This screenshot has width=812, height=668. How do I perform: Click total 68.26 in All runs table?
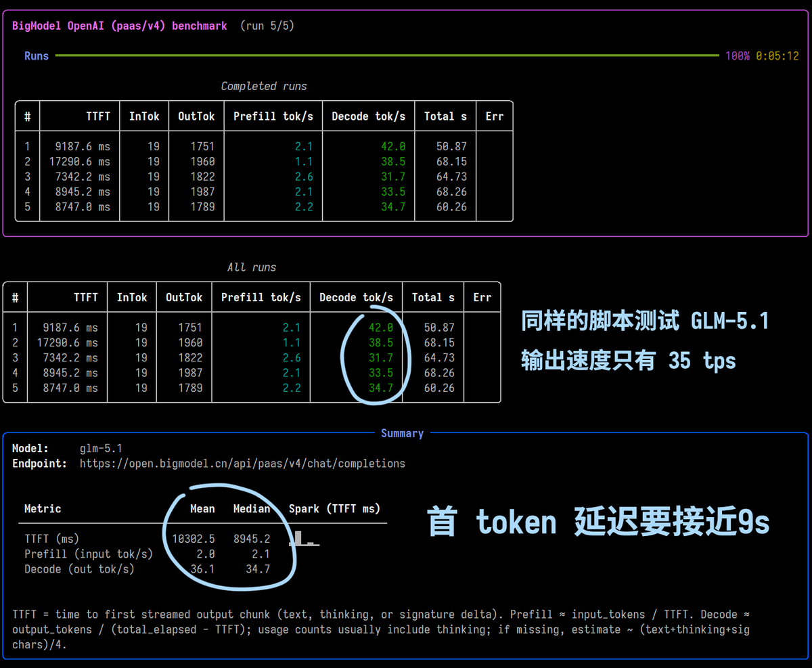[x=439, y=373]
